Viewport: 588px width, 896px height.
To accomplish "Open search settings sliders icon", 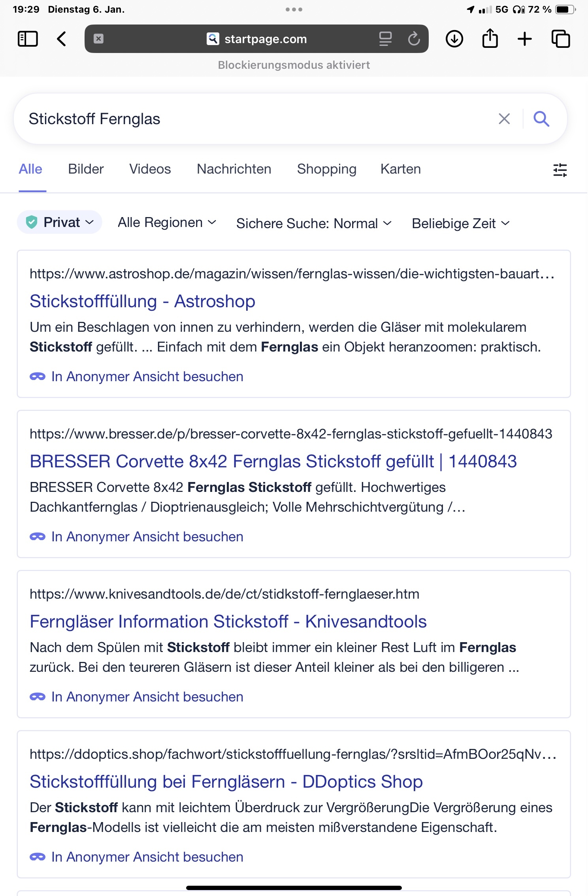I will [560, 170].
